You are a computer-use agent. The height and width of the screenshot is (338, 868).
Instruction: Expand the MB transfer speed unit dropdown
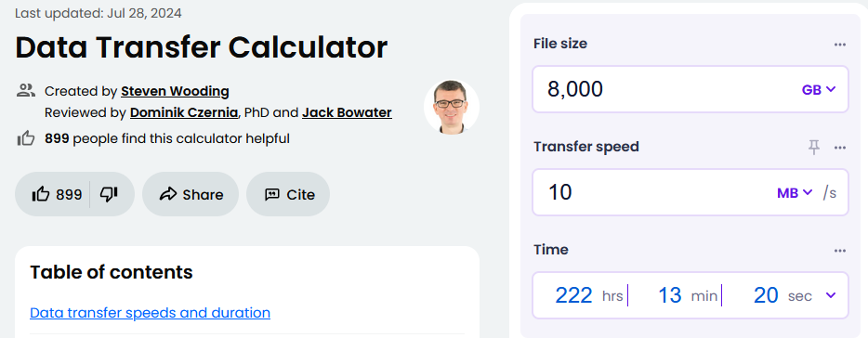pyautogui.click(x=795, y=192)
